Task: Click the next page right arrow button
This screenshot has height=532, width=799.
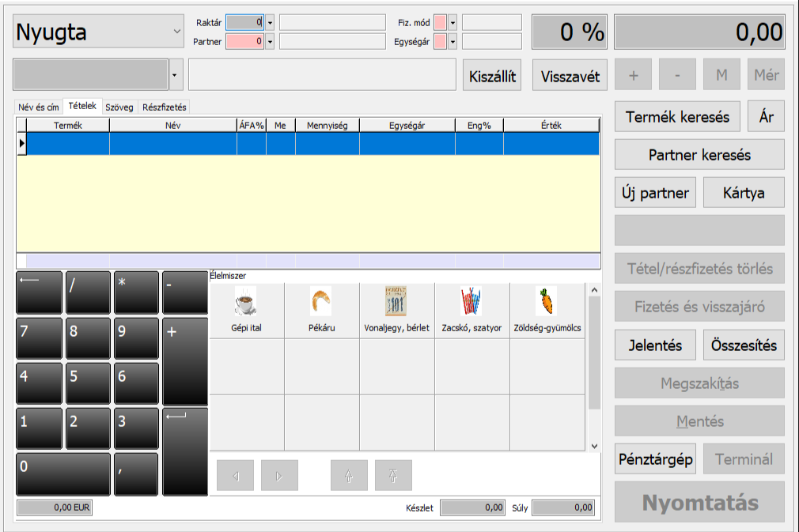Action: (279, 476)
